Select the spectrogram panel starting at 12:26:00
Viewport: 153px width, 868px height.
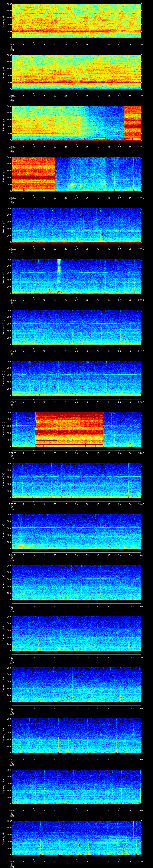tap(76, 633)
